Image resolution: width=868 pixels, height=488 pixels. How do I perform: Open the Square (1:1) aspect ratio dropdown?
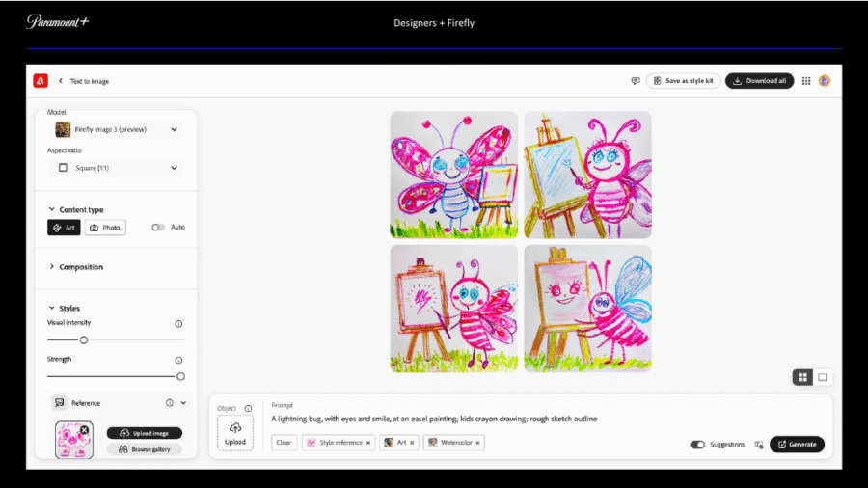116,167
